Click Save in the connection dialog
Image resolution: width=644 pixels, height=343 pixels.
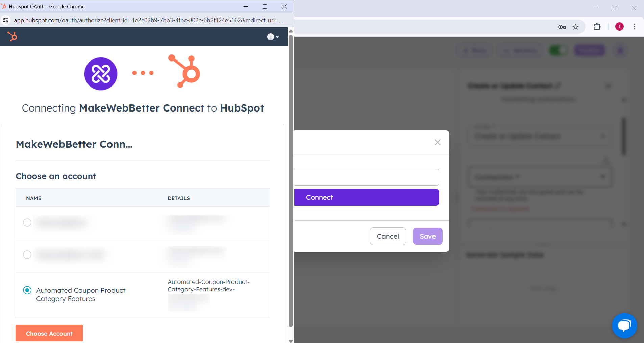click(x=428, y=236)
